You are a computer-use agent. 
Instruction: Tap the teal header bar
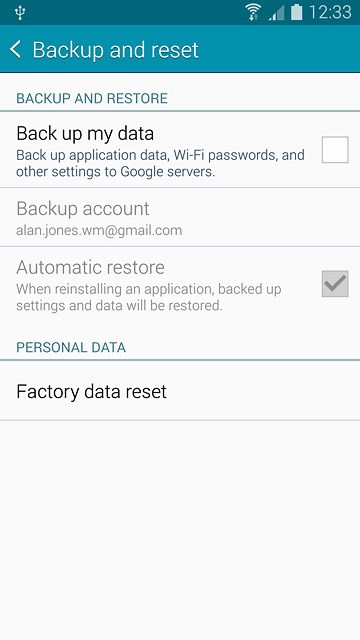[180, 49]
